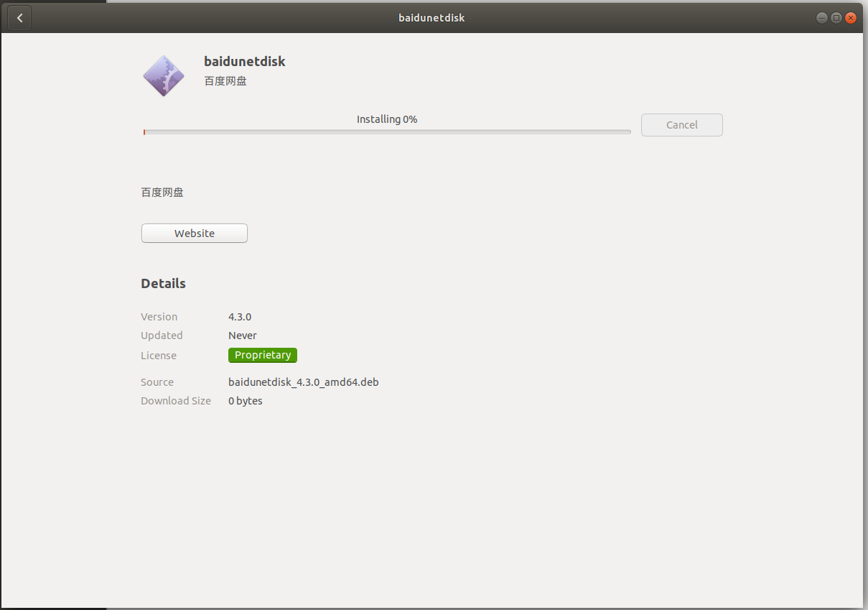This screenshot has width=868, height=610.
Task: Go back using the header arrow button
Action: pos(19,18)
